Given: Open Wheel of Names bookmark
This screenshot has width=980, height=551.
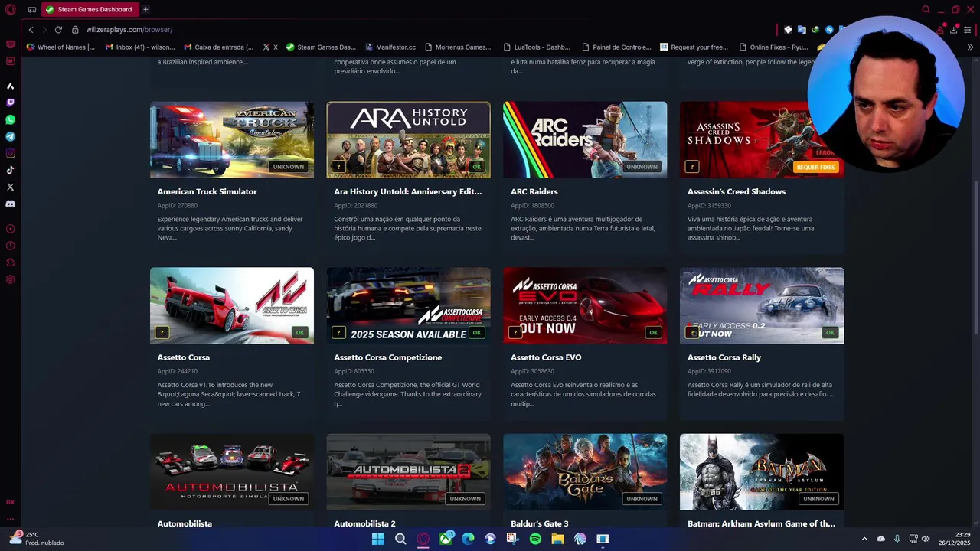Looking at the screenshot, I should pos(60,47).
